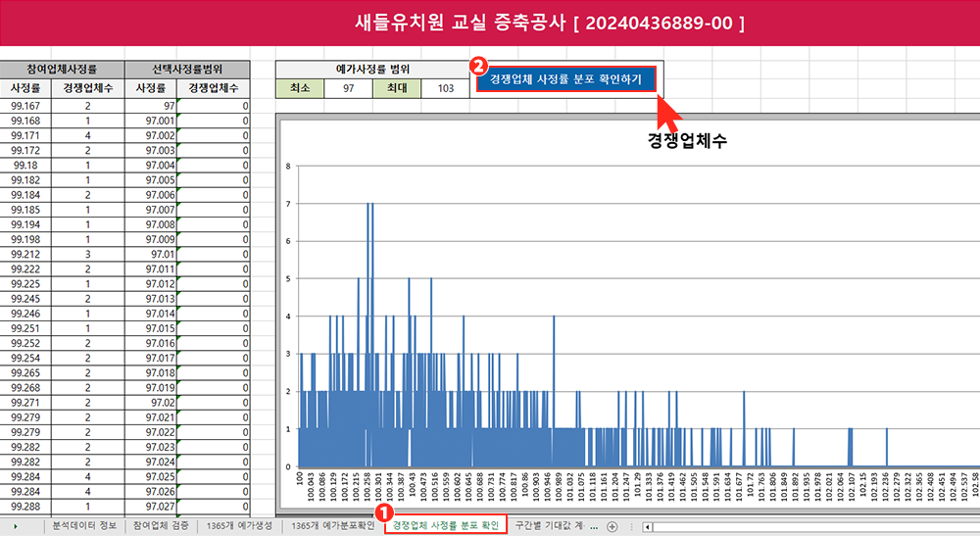Select the cell containing 97.005

tap(151, 180)
